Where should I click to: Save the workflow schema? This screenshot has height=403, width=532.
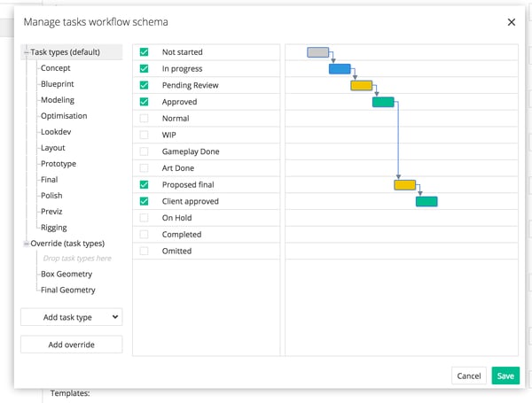click(505, 376)
